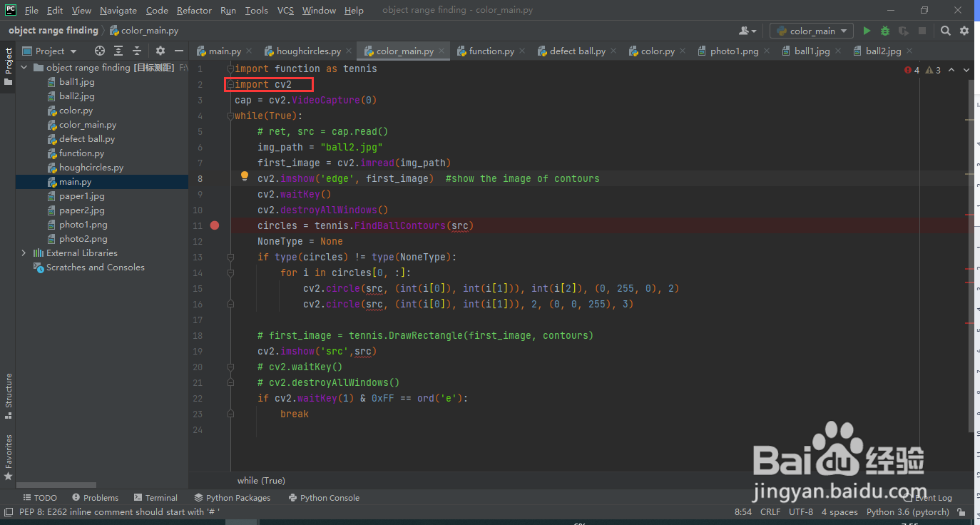Click the errors indicator showing 4 errors

(912, 70)
